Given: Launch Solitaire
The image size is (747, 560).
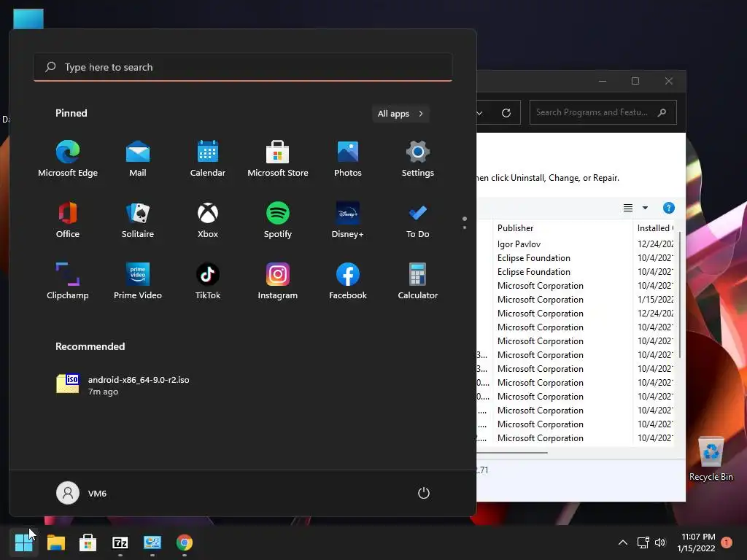Looking at the screenshot, I should point(138,220).
